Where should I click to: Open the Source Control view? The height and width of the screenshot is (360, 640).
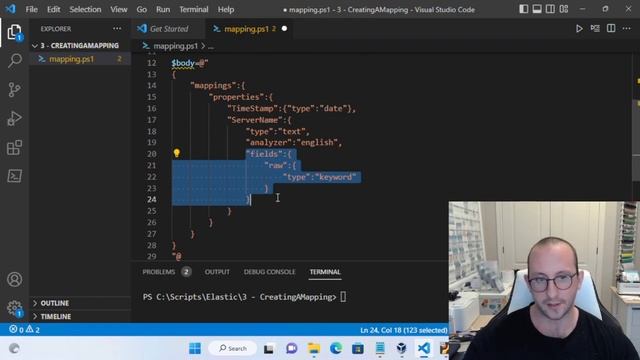tap(14, 89)
